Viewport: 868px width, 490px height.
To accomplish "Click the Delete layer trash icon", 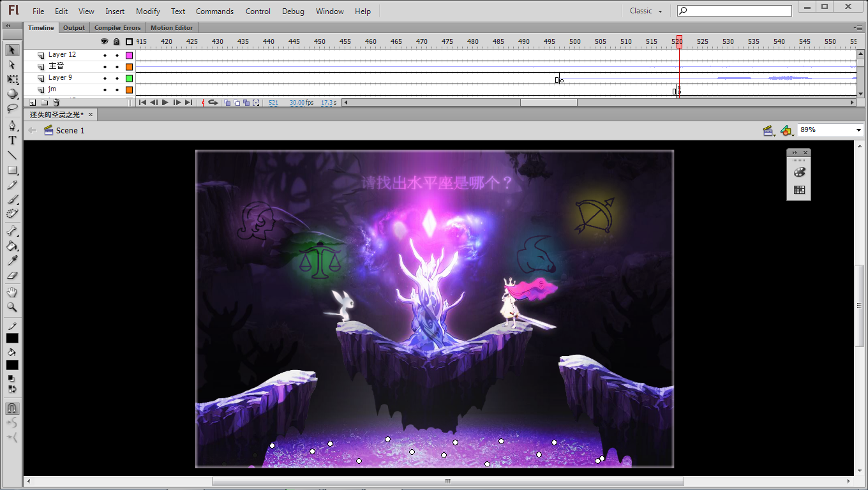I will pos(56,102).
